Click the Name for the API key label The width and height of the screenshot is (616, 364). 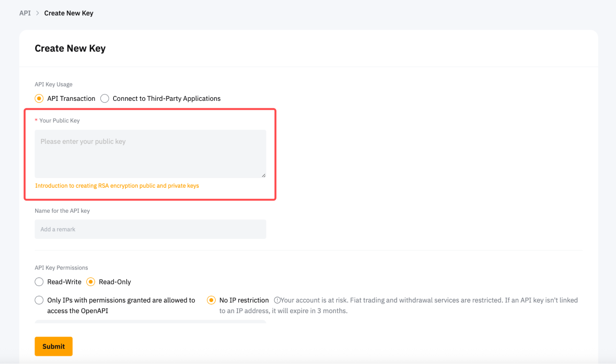(x=62, y=211)
